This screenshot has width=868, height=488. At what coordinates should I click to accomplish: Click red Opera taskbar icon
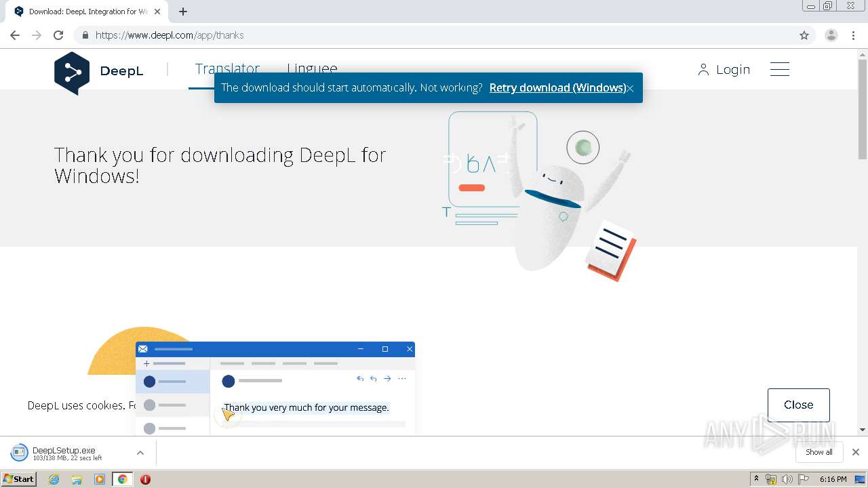point(145,479)
